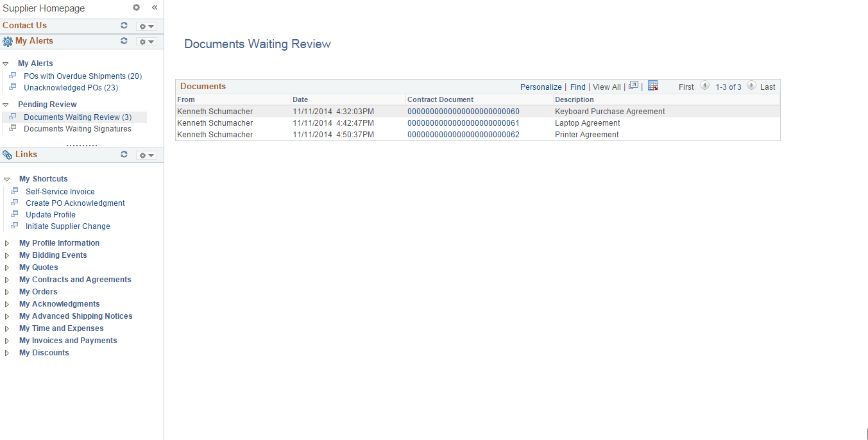Refresh the Contact Us pagelet
Image resolution: width=868 pixels, height=440 pixels.
(x=124, y=26)
